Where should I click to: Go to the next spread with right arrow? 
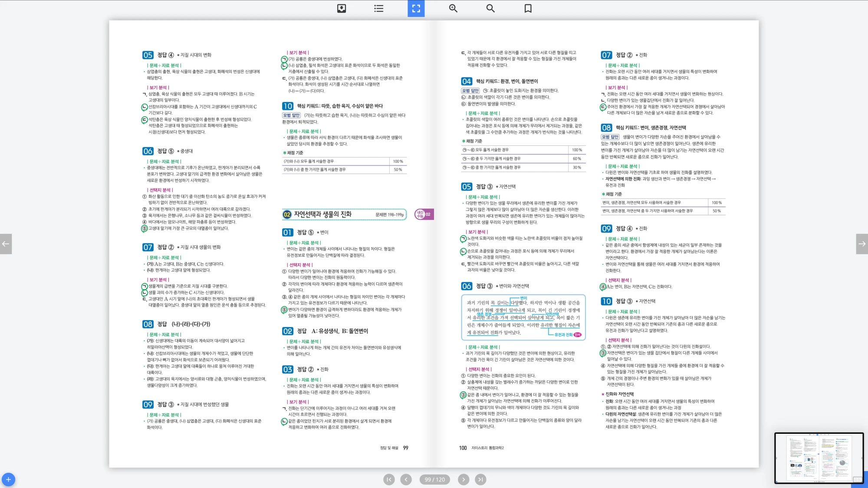coord(862,244)
